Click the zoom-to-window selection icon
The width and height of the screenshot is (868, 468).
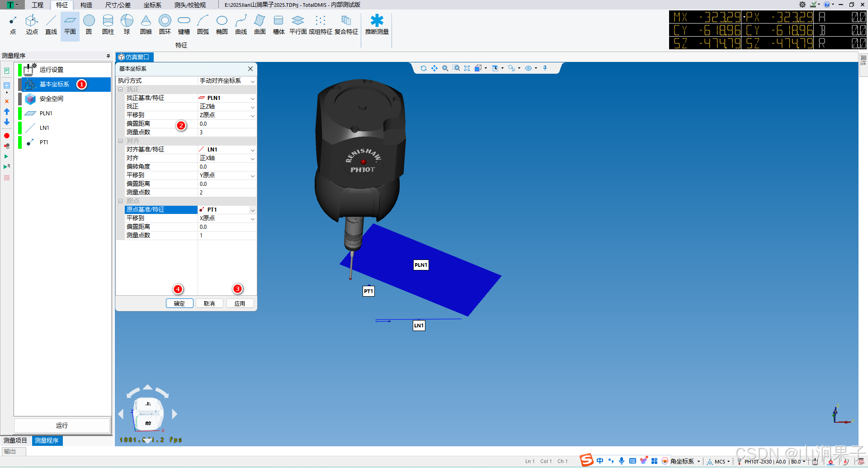[457, 68]
